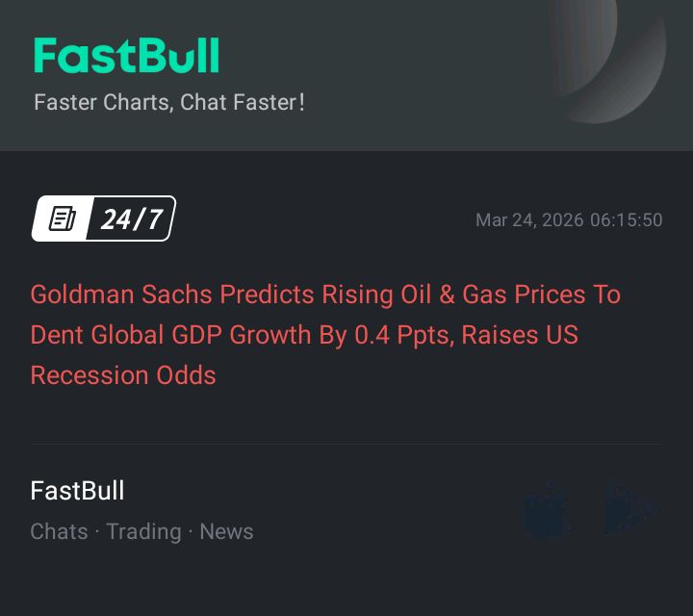This screenshot has width=693, height=616.
Task: Click the "Recession Odds" headline line
Action: [123, 375]
